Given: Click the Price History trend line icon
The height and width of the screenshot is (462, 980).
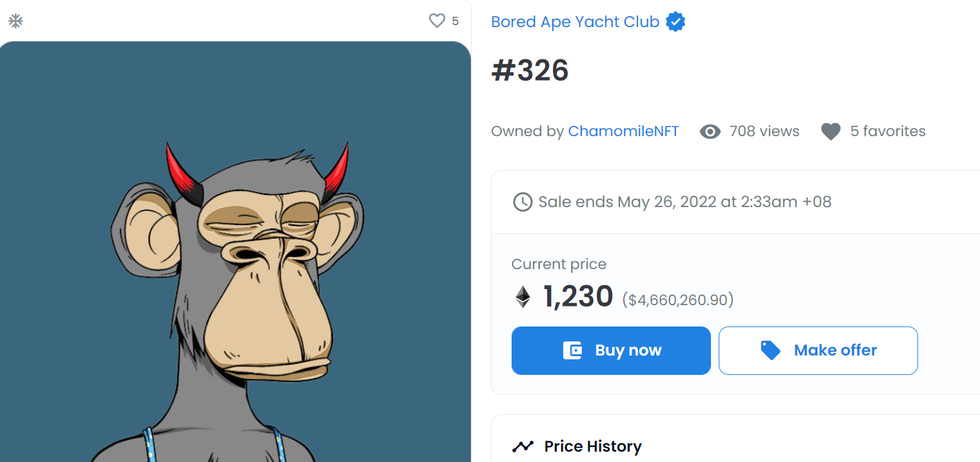Looking at the screenshot, I should 523,447.
